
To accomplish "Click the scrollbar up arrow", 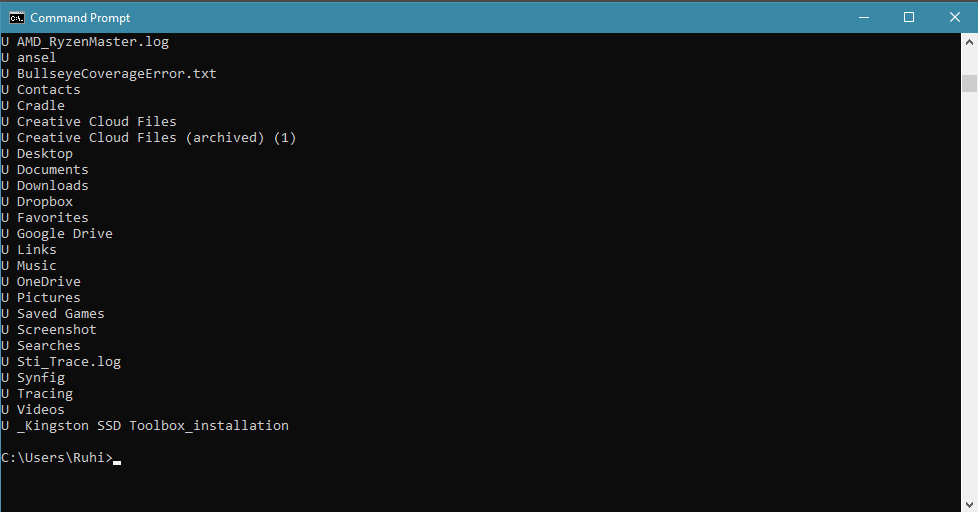I will click(969, 42).
